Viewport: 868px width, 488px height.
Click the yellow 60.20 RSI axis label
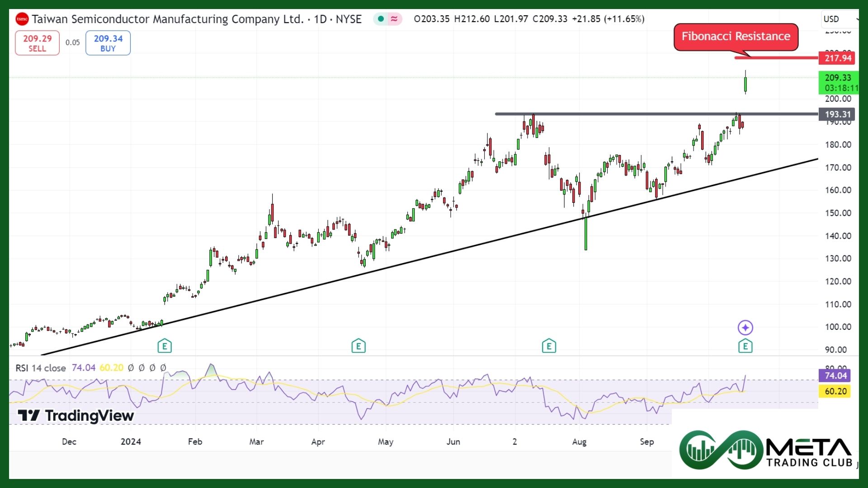pyautogui.click(x=835, y=391)
